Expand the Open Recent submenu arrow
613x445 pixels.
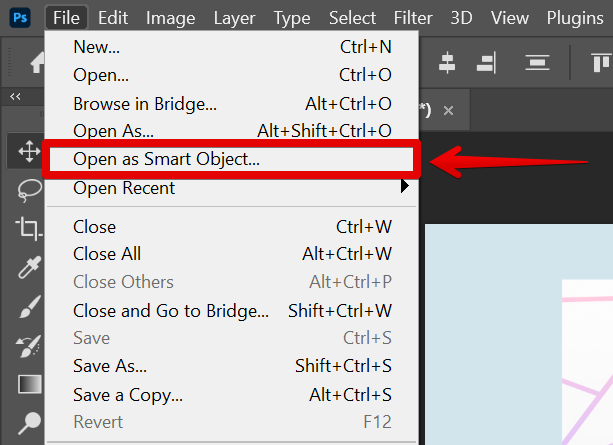(x=405, y=186)
